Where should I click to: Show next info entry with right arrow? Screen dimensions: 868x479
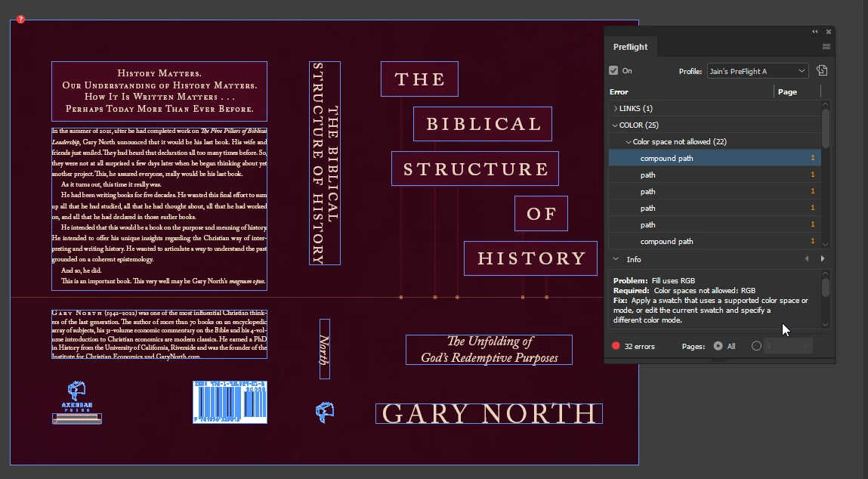pyautogui.click(x=823, y=258)
